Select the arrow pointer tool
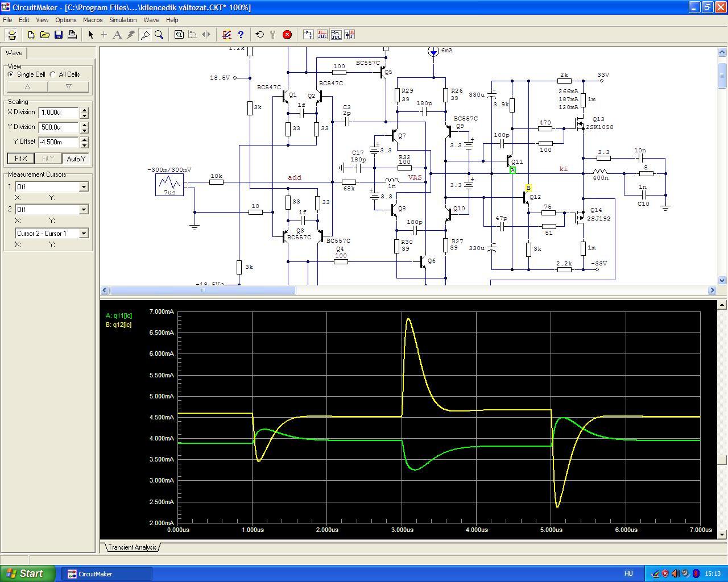728x582 pixels. click(90, 35)
